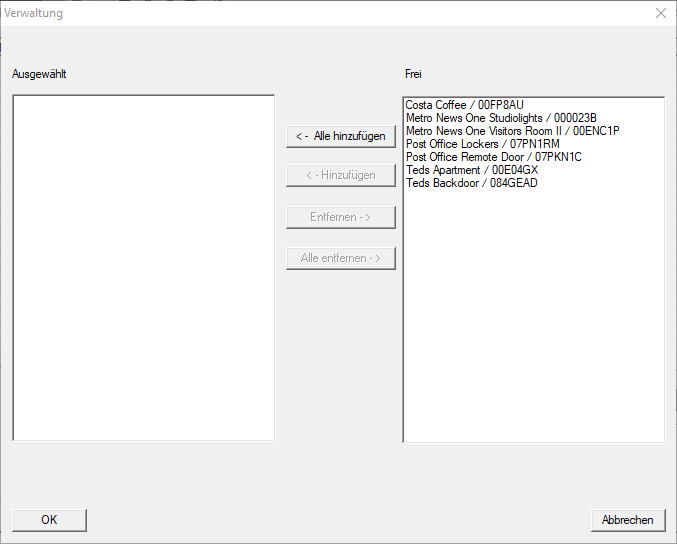This screenshot has height=544, width=677.
Task: Click blank area of Frei list
Action: [x=533, y=320]
